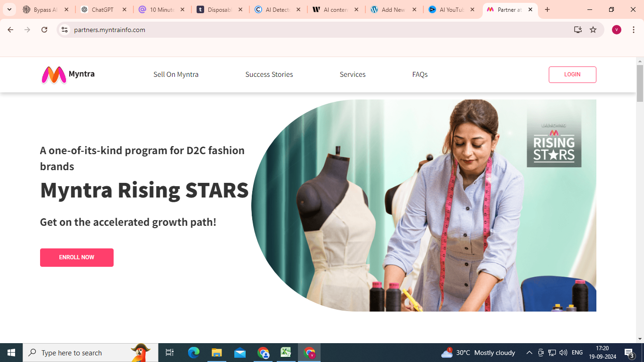Open the Sell On Myntra menu
Viewport: 644px width, 362px height.
coord(176,74)
